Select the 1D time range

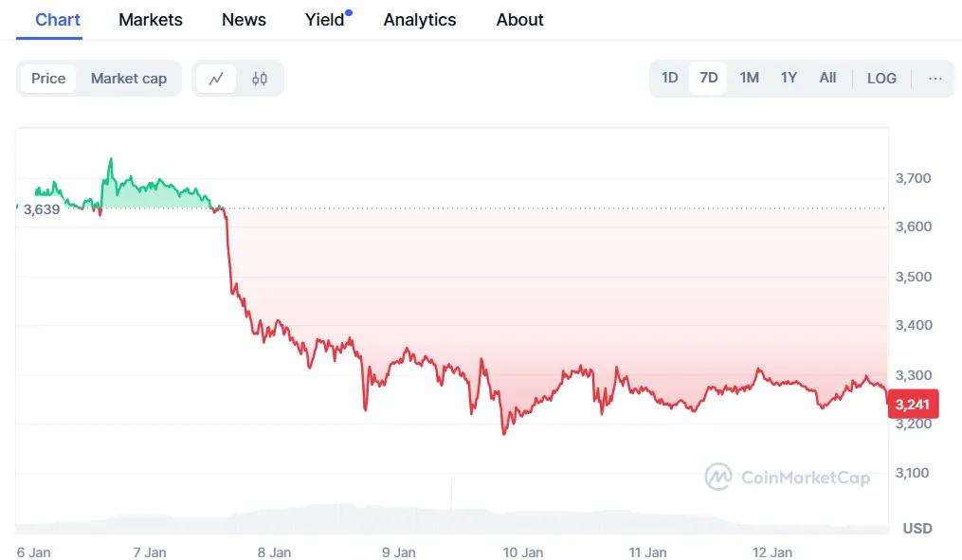click(x=669, y=78)
